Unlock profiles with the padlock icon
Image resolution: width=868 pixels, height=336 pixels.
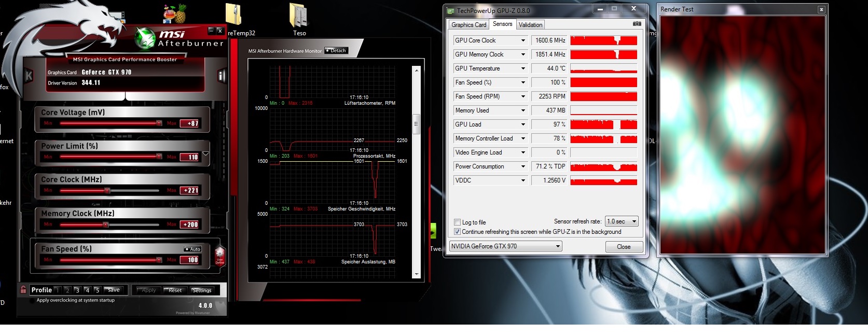pos(23,290)
